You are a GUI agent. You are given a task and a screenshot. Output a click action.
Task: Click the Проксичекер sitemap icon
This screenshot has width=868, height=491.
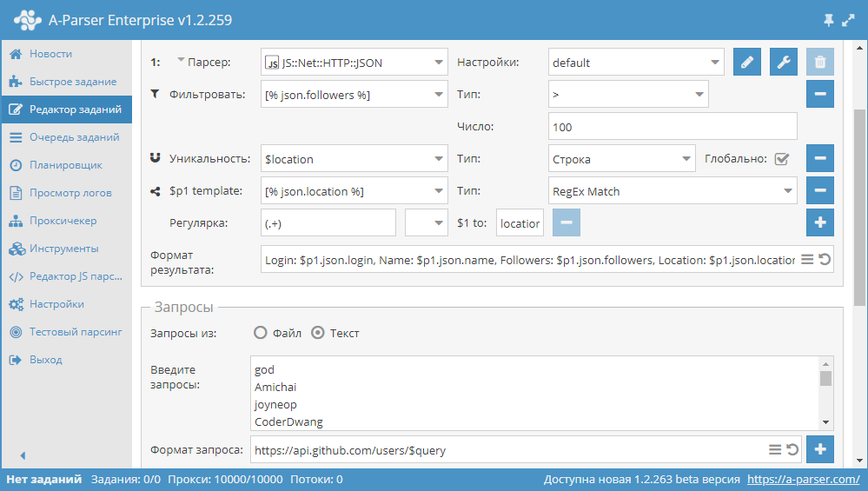16,221
